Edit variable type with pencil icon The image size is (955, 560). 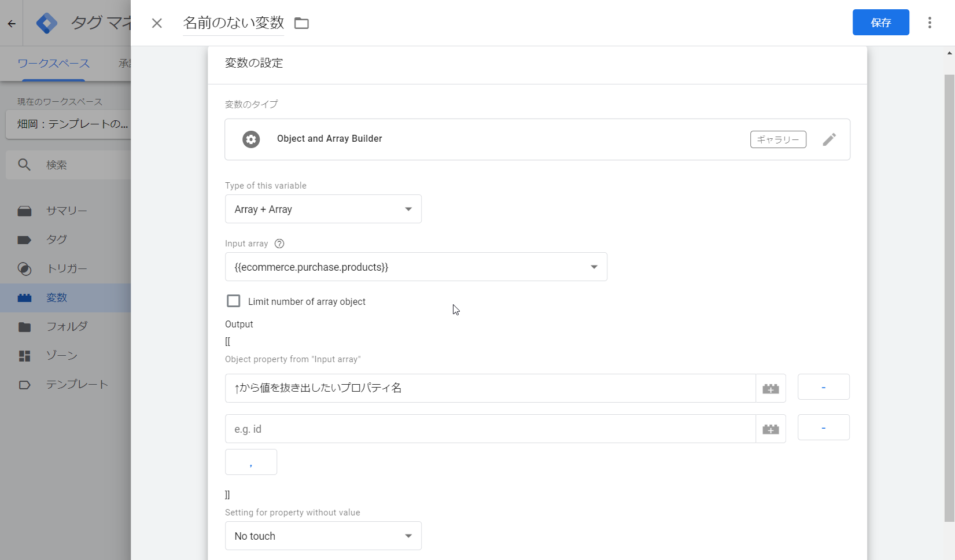[829, 139]
